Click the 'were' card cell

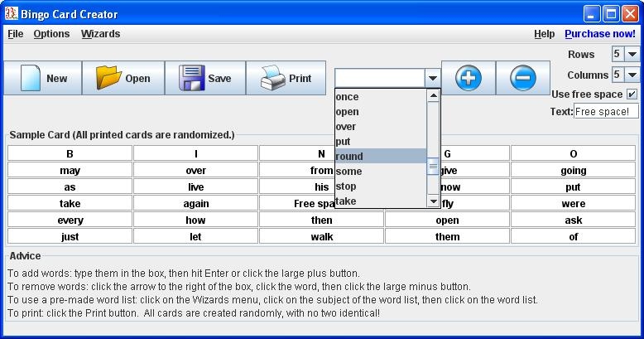click(574, 203)
